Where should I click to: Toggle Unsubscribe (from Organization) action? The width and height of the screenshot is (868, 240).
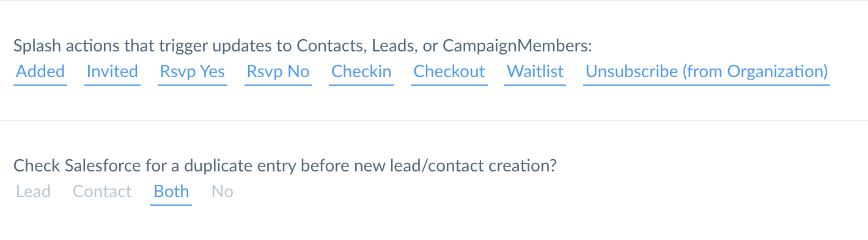(x=707, y=72)
